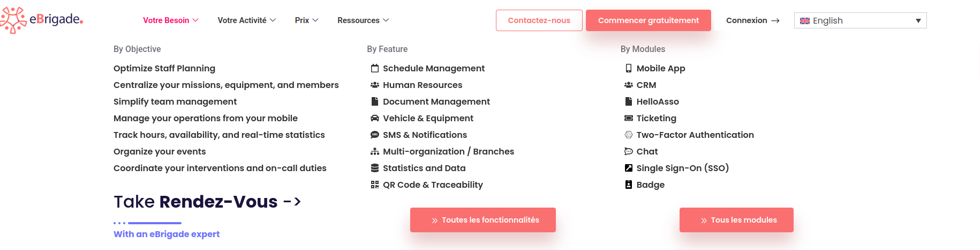Click the SMS speech bubble icon

click(x=375, y=135)
